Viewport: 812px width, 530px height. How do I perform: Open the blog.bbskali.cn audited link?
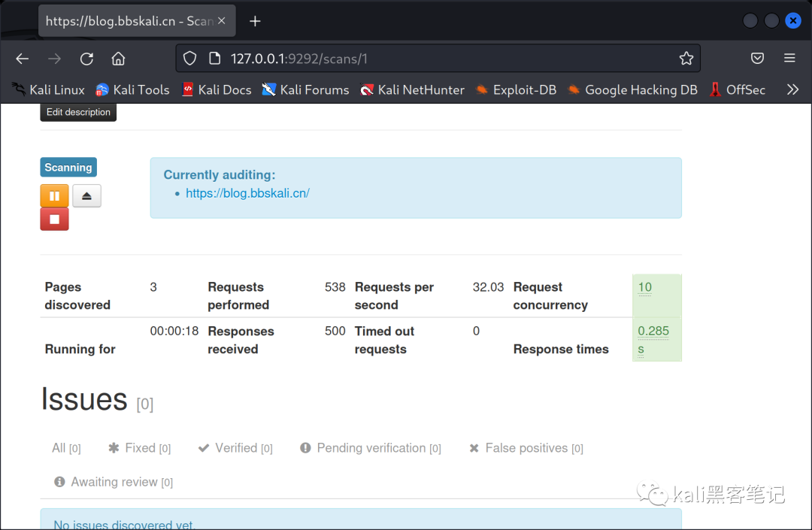[247, 193]
